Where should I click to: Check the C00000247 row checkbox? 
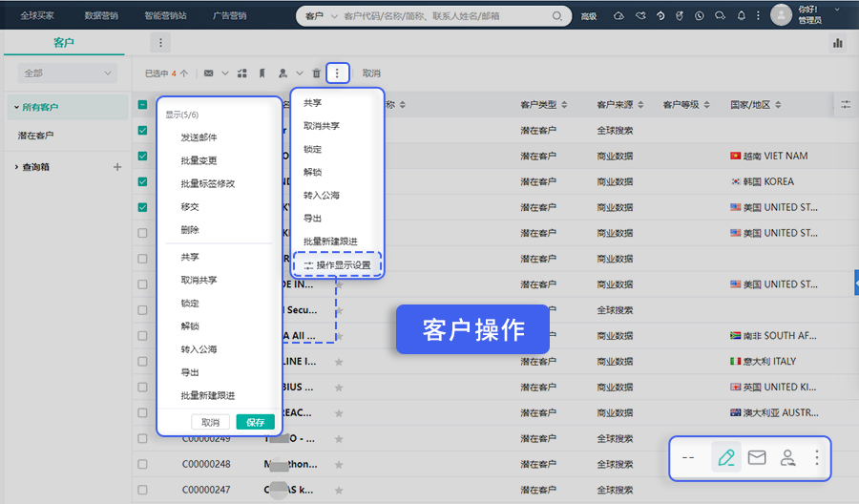[142, 490]
